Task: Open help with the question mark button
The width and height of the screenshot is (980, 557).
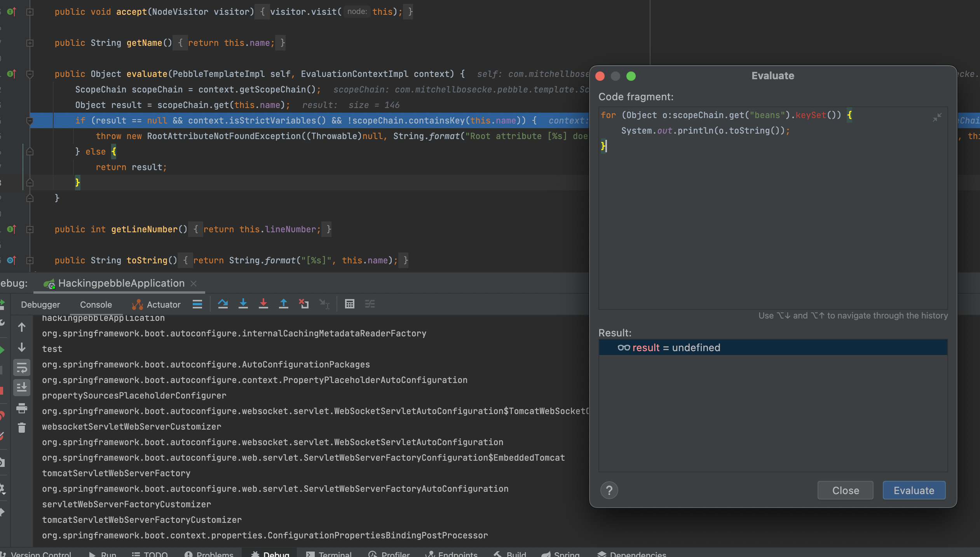Action: (609, 490)
